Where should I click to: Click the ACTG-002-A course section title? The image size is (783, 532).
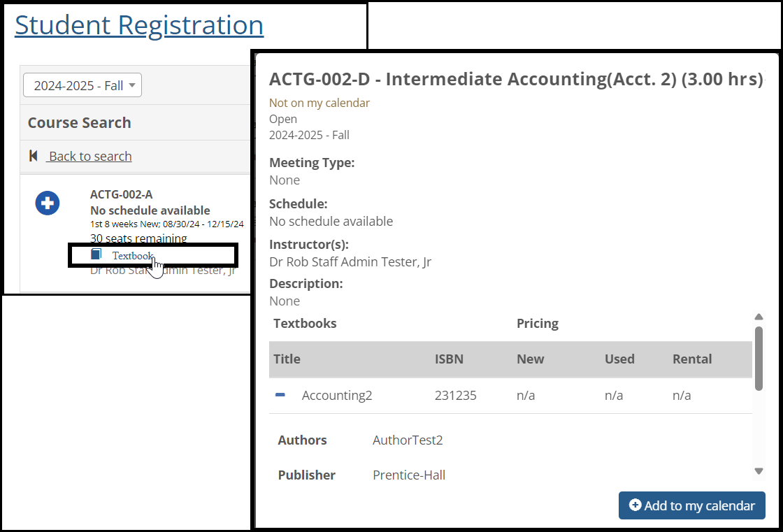tap(121, 194)
